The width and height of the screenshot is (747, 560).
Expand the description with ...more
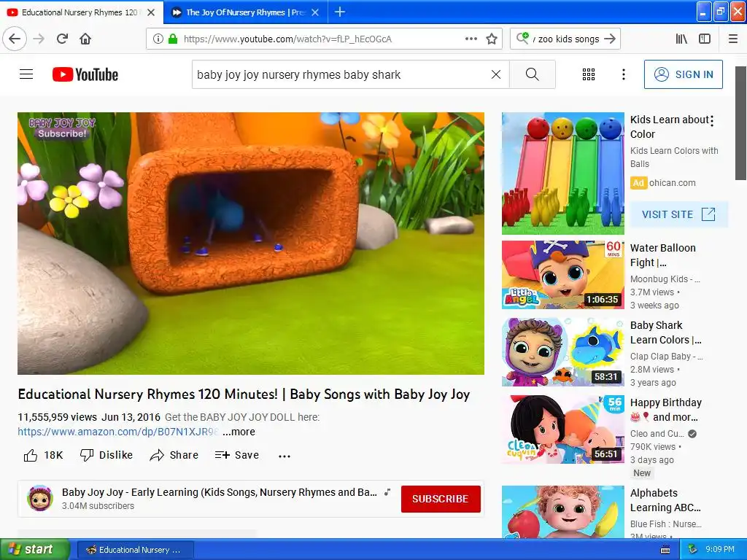(x=239, y=432)
